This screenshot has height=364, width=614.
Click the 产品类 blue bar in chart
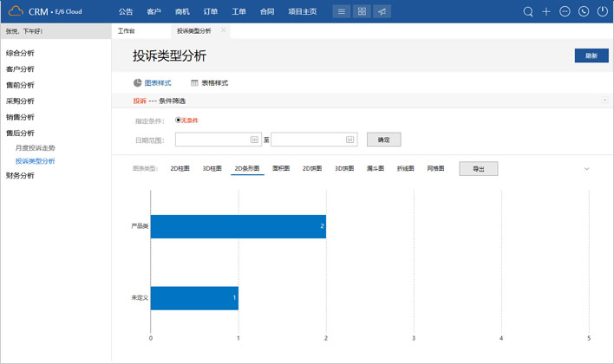tap(238, 226)
